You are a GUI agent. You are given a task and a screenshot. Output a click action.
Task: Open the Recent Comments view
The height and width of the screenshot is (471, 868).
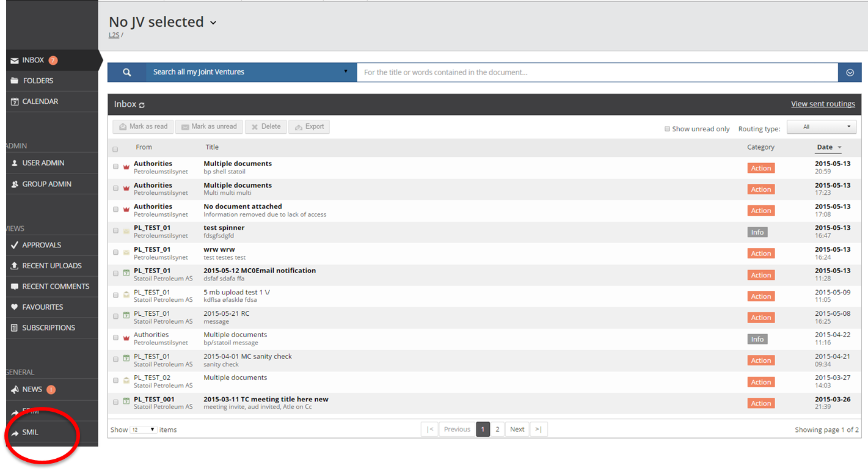(x=52, y=287)
